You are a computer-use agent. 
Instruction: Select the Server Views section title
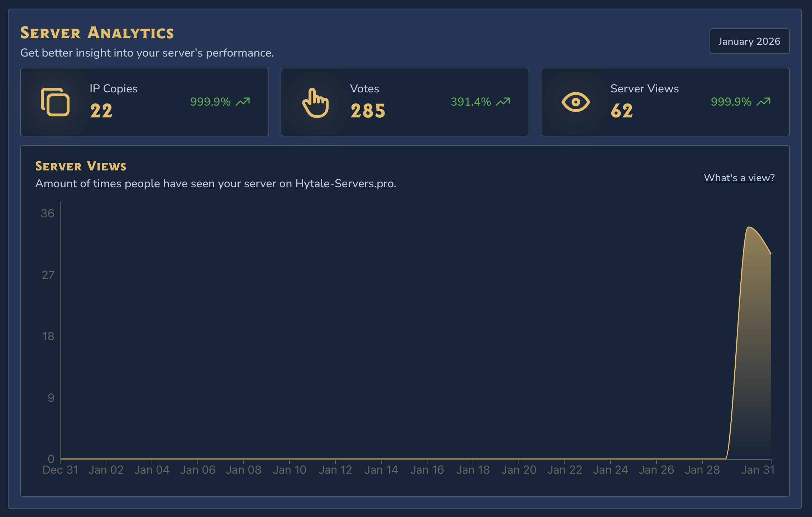[81, 165]
